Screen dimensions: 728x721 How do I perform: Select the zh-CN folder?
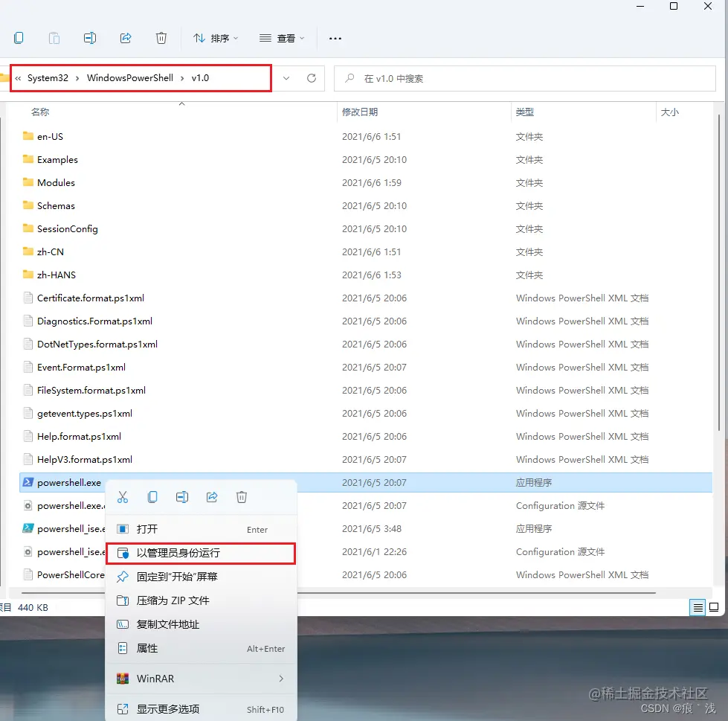click(x=51, y=251)
